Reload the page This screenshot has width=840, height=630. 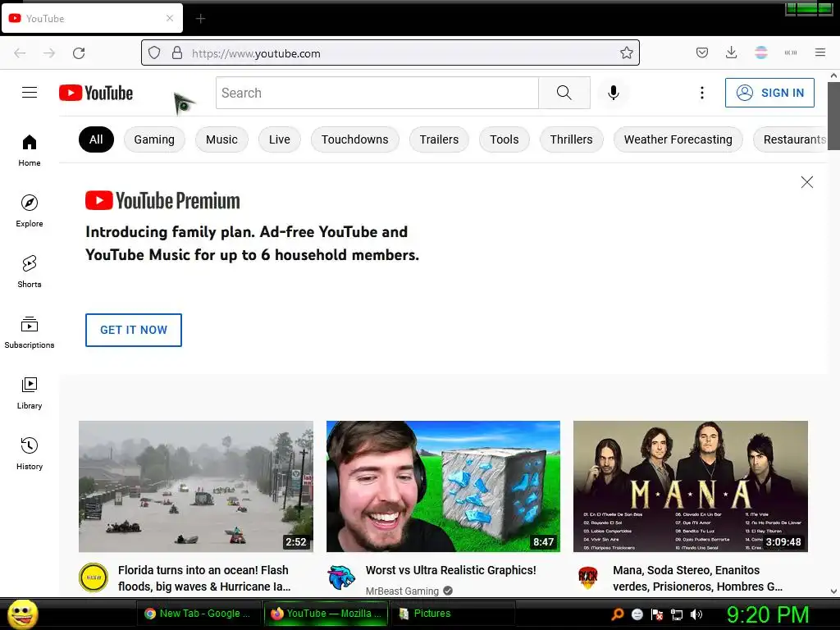(x=79, y=53)
